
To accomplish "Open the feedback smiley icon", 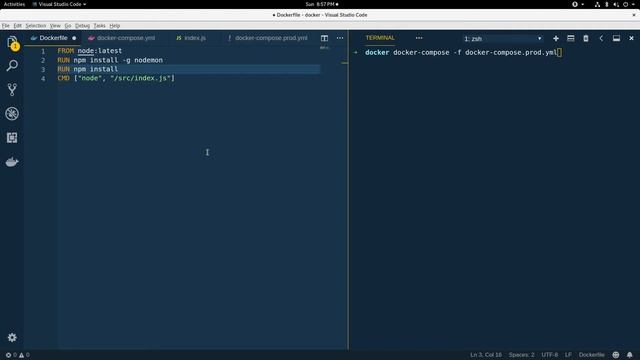I will click(x=616, y=355).
